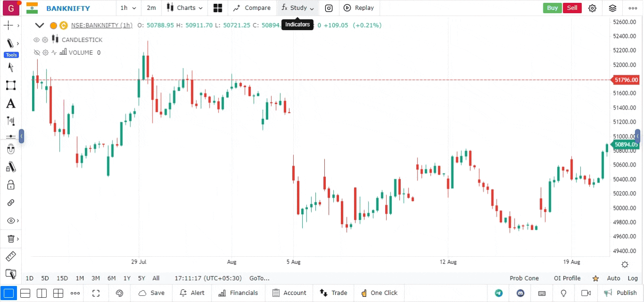Open the Study indicators menu
This screenshot has width=644, height=302.
coord(297,8)
